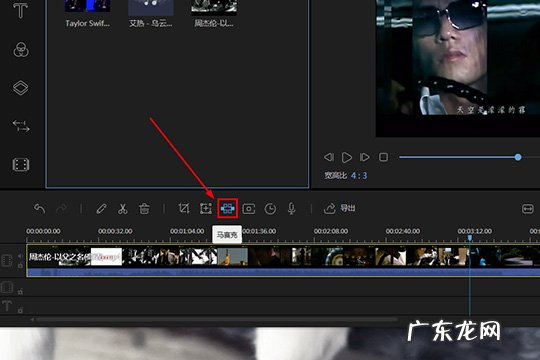This screenshot has height=360, width=540.
Task: Change the 4:3 aspect ratio value
Action: coord(359,176)
